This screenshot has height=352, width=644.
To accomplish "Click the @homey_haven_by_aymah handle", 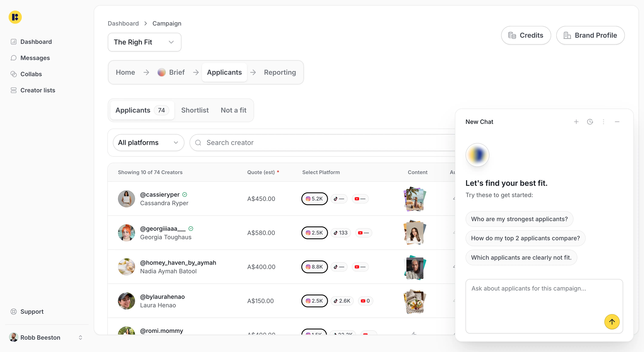I will point(178,263).
